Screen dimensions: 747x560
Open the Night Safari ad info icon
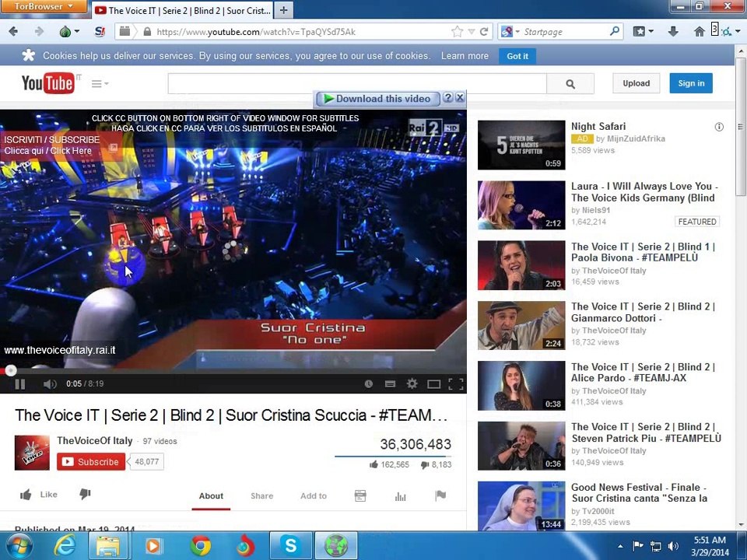(x=719, y=127)
